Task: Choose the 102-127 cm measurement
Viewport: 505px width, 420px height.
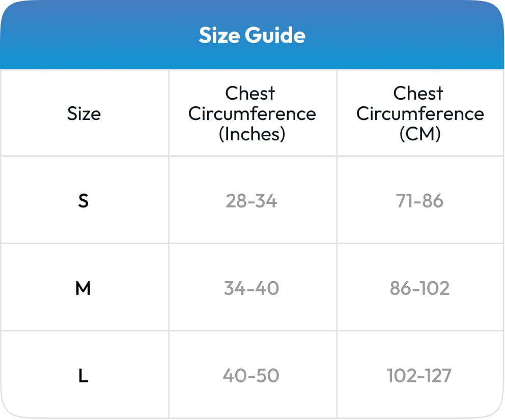Action: point(419,376)
